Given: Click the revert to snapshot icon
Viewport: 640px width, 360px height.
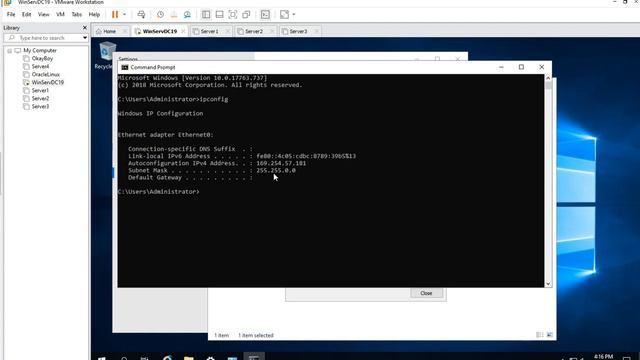Looking at the screenshot, I should (x=174, y=15).
